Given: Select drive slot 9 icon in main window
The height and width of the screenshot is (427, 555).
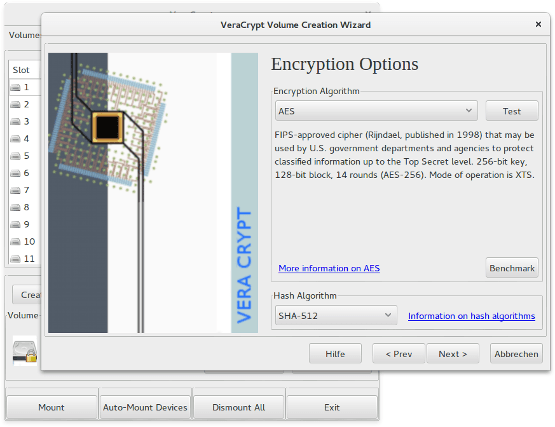Looking at the screenshot, I should click(x=15, y=224).
